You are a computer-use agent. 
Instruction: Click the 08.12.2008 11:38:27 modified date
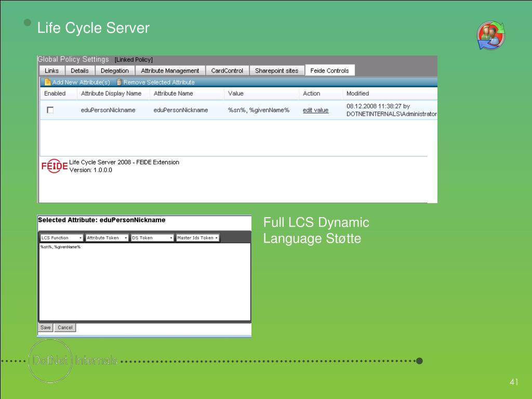tap(374, 106)
